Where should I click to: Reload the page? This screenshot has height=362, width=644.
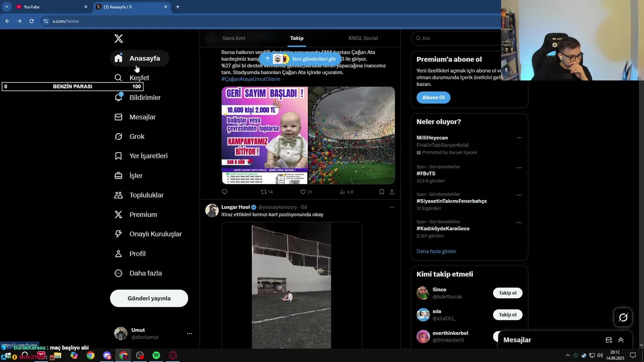[31, 21]
